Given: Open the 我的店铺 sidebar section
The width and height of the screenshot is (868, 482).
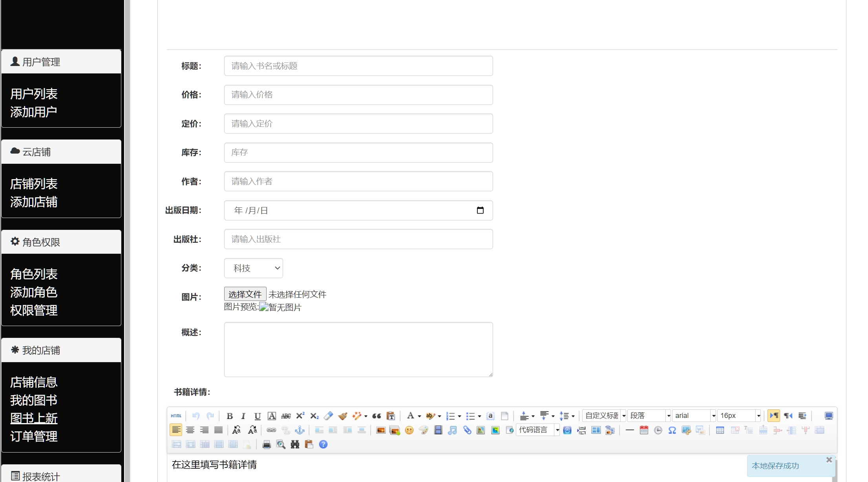Looking at the screenshot, I should point(61,350).
